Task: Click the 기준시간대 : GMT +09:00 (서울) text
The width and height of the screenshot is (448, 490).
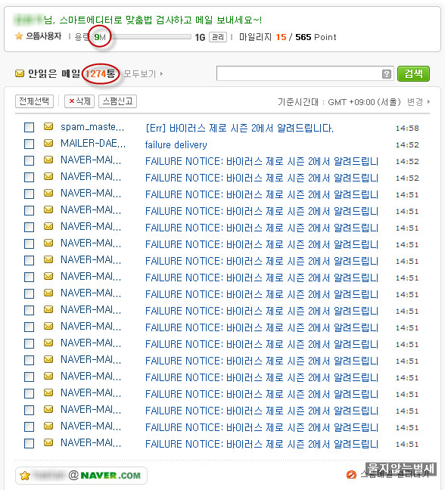Action: [x=339, y=102]
